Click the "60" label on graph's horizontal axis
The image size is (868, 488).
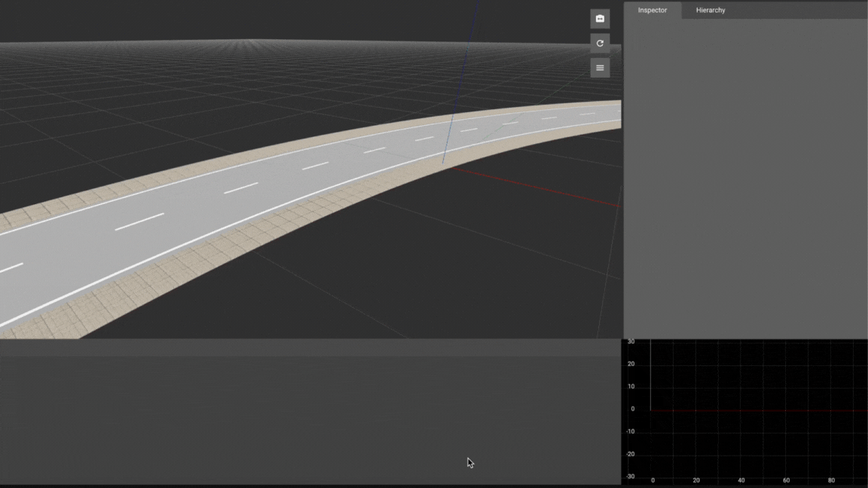786,480
